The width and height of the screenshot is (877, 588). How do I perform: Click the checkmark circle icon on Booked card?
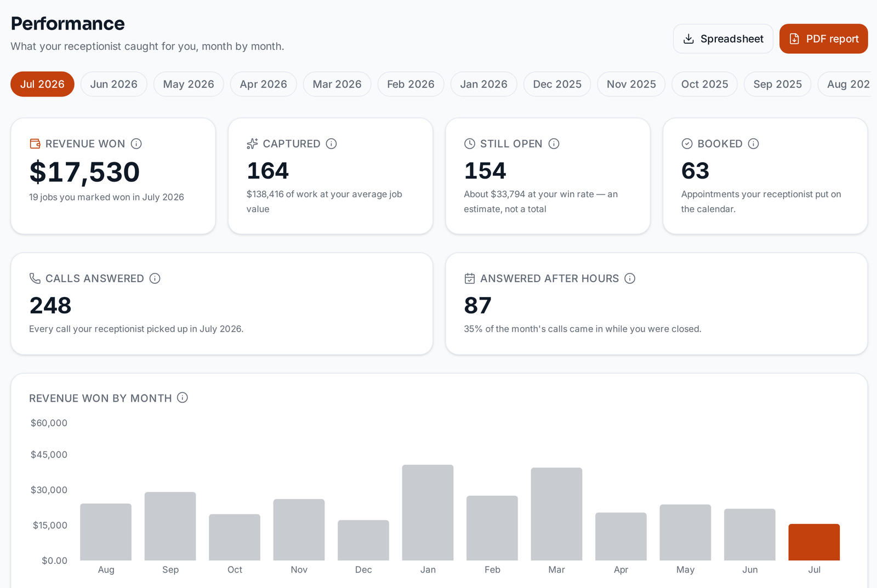coord(687,144)
